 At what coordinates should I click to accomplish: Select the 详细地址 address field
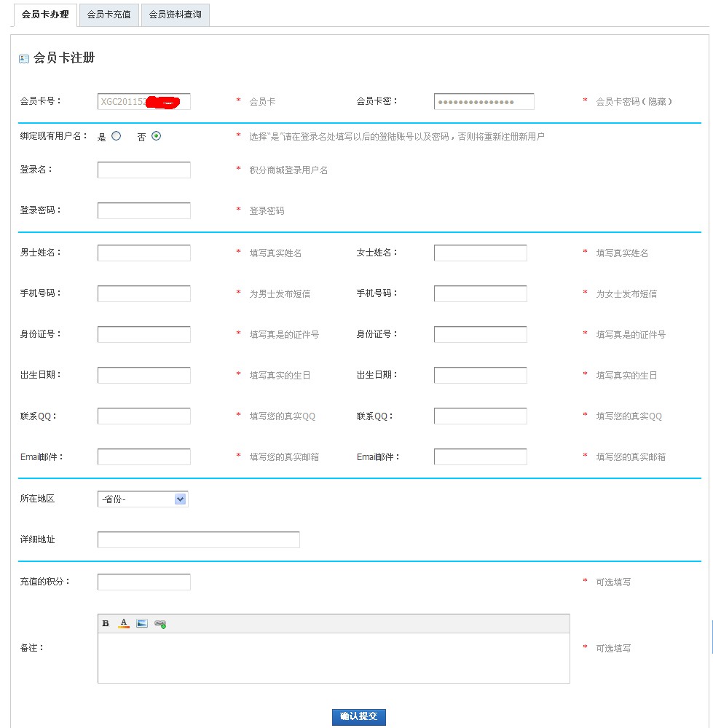pos(199,539)
